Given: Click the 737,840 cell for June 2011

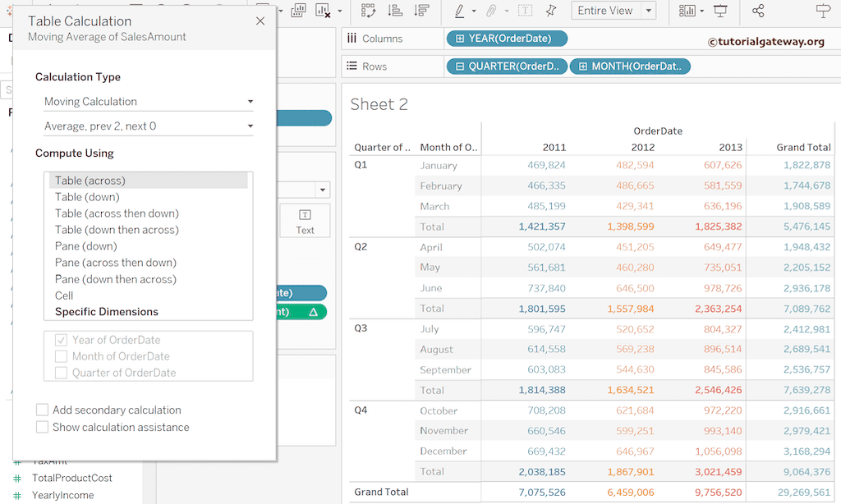Looking at the screenshot, I should [546, 288].
